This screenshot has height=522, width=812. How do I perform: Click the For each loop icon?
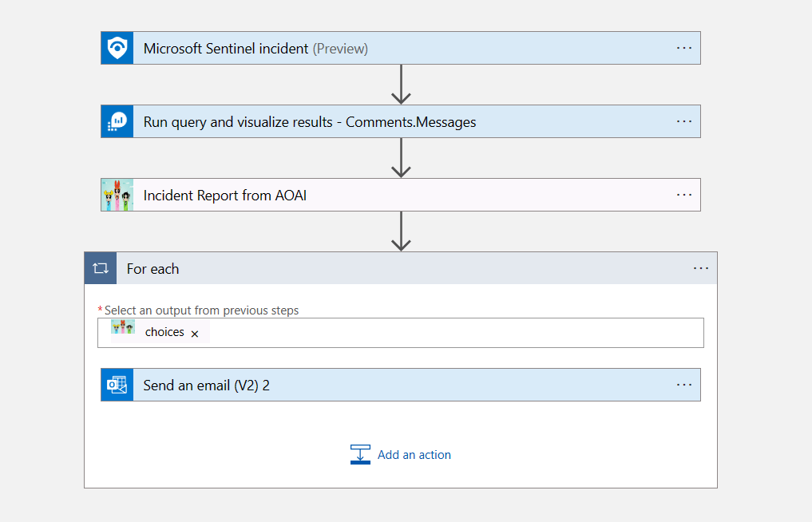click(101, 268)
